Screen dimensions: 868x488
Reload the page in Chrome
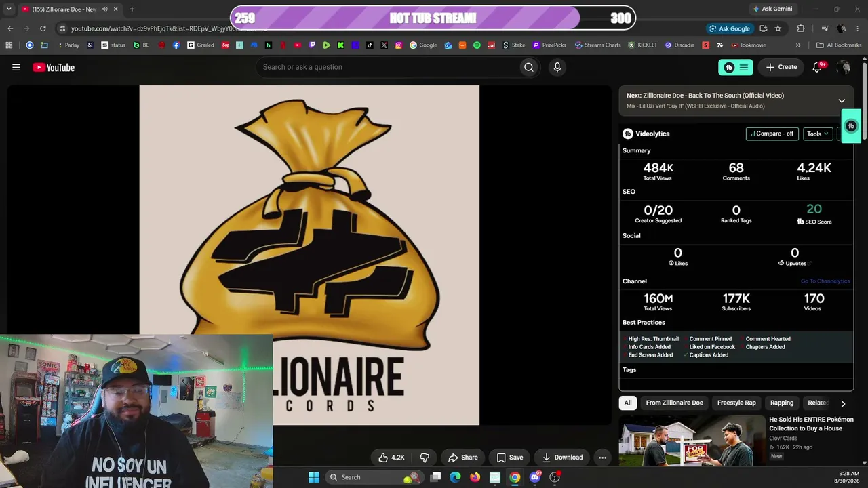coord(43,28)
